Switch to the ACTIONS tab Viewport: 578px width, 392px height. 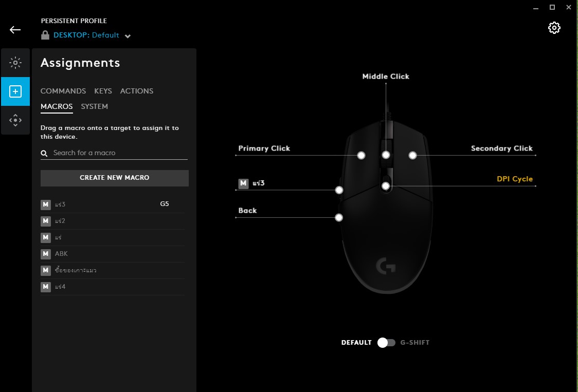137,91
